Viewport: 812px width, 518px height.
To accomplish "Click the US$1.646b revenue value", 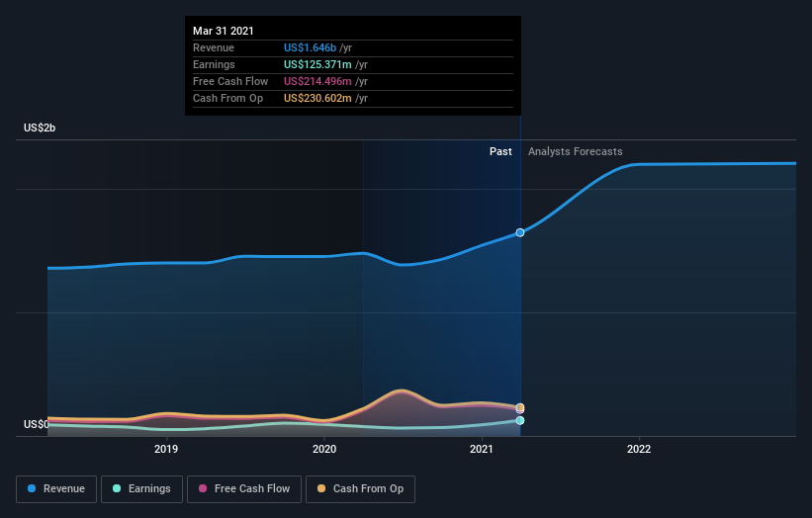I will tap(311, 47).
